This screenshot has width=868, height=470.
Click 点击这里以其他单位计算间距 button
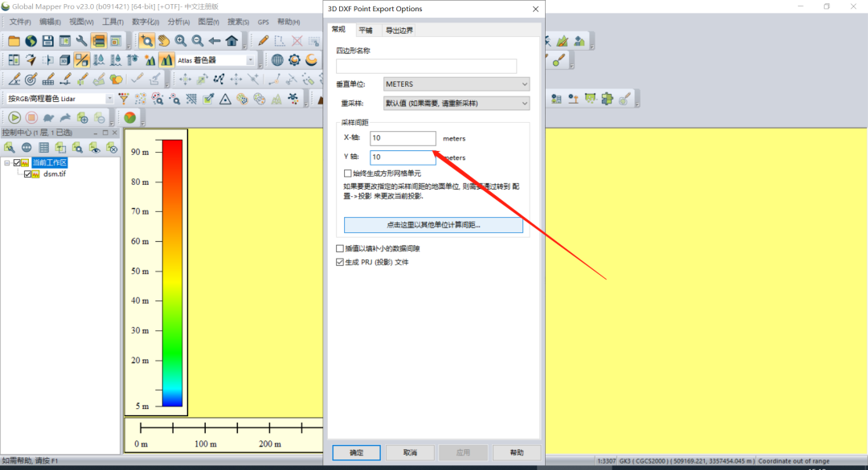pyautogui.click(x=433, y=225)
